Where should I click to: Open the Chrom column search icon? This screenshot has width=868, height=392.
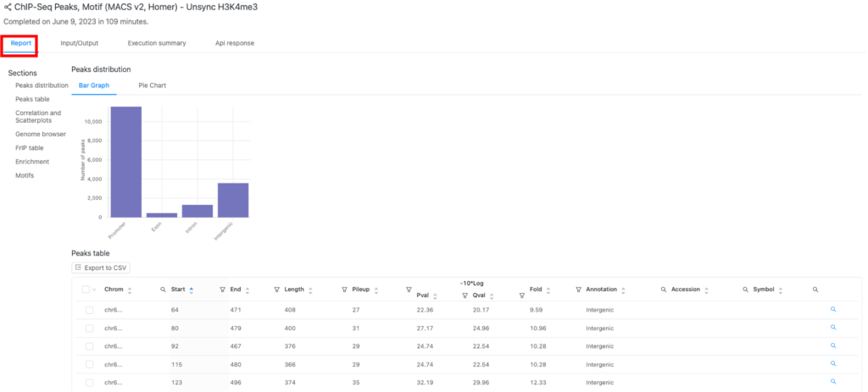(163, 290)
